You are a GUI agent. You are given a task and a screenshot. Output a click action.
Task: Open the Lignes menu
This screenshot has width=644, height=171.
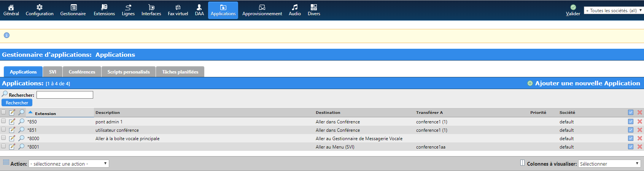128,10
